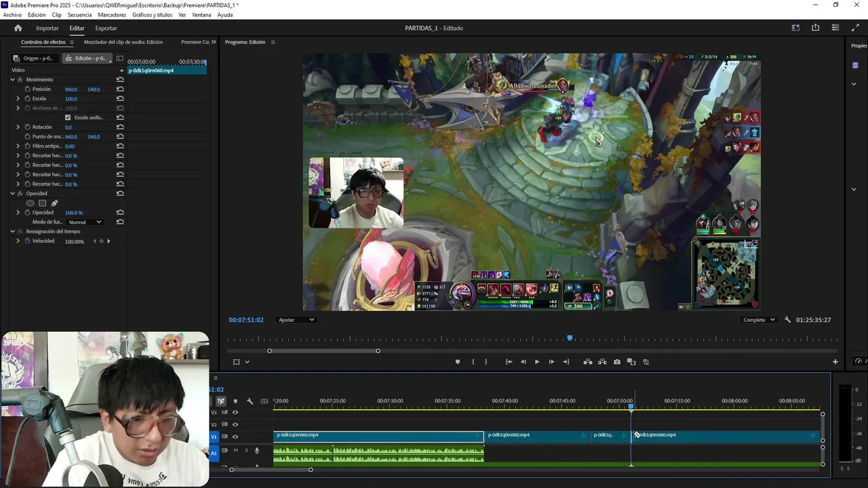Screen dimensions: 868x488
Task: Switch to Importar workspace
Action: click(x=47, y=28)
